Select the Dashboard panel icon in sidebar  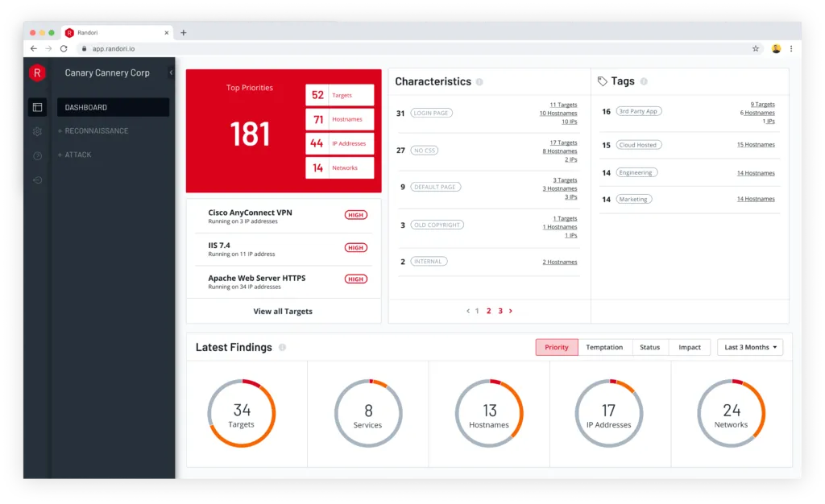[x=36, y=107]
